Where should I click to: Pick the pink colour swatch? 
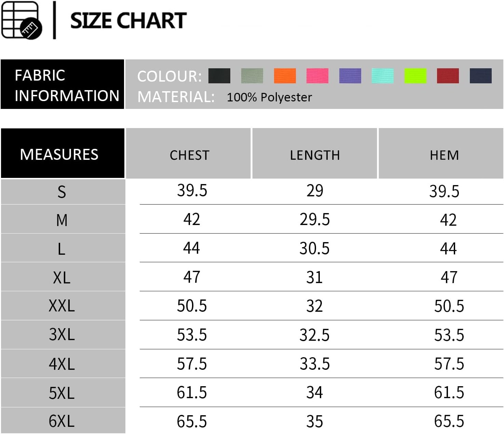pyautogui.click(x=317, y=76)
